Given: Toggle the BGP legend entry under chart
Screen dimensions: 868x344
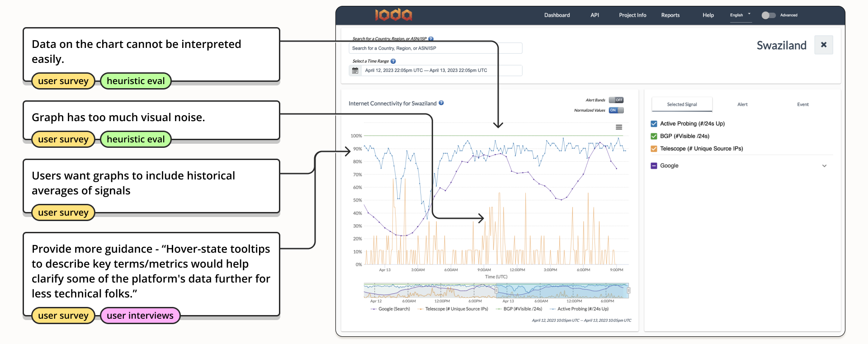Looking at the screenshot, I should click(x=519, y=309).
